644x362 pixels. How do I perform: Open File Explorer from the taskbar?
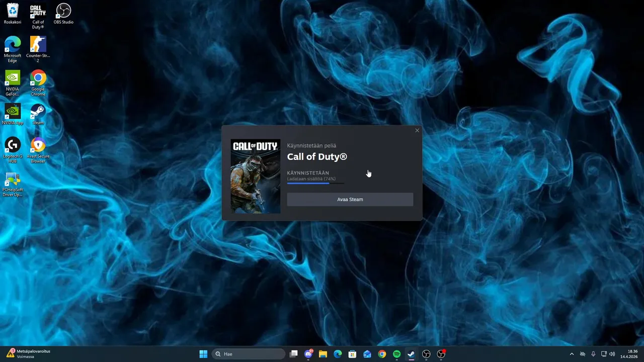tap(323, 354)
